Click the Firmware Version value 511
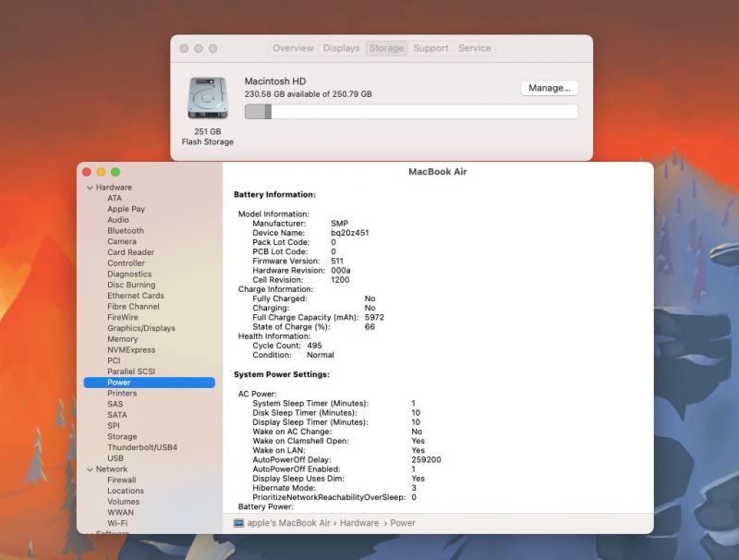 337,262
